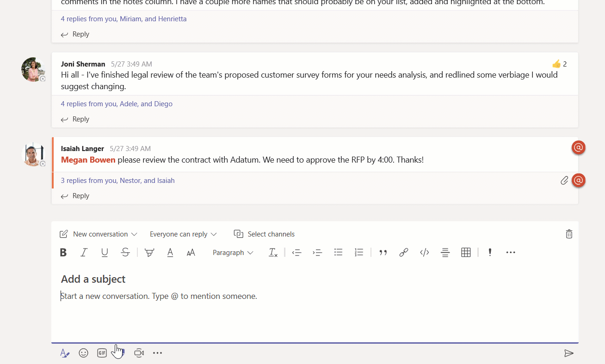The width and height of the screenshot is (605, 364).
Task: Insert a table in the compose box
Action: [466, 252]
